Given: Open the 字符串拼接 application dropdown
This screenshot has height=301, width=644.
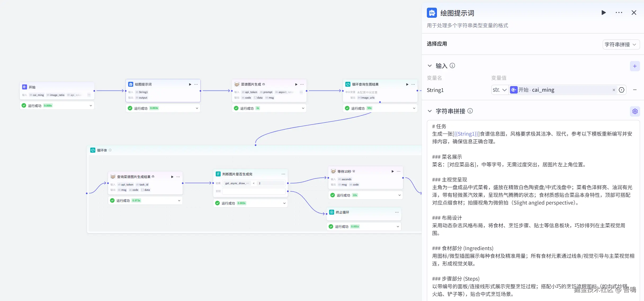Looking at the screenshot, I should tap(621, 45).
